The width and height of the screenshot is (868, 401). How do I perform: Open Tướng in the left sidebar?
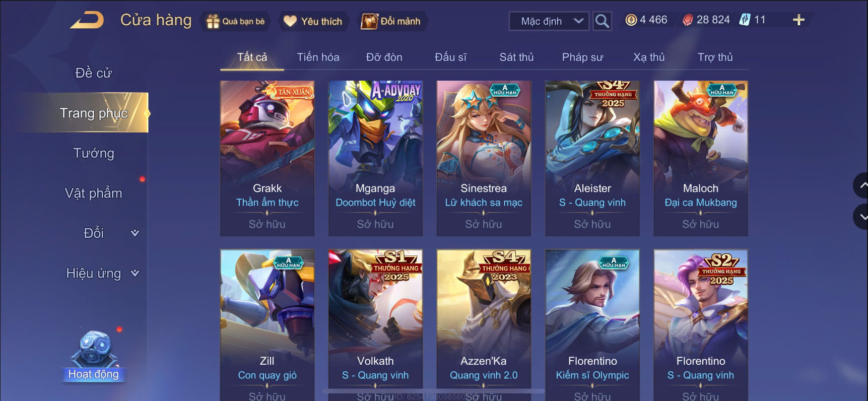(x=94, y=153)
